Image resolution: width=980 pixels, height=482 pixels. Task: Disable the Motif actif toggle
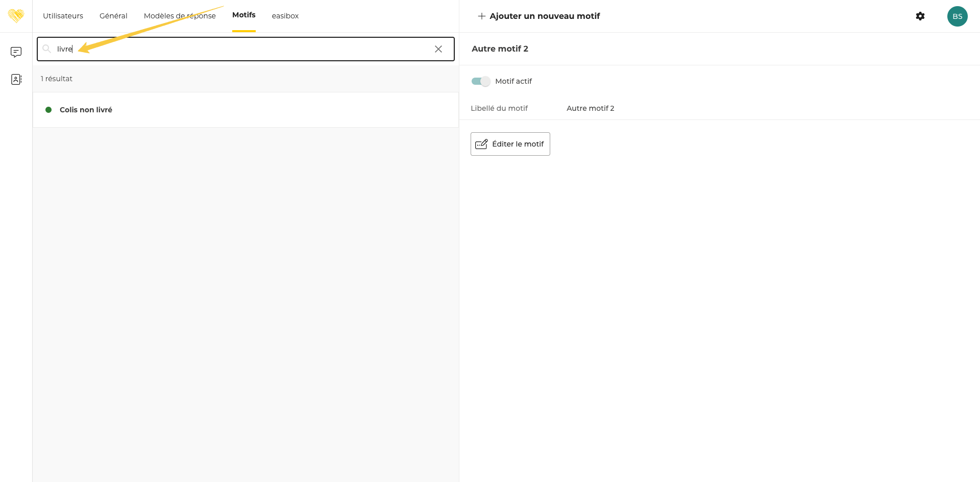coord(480,81)
